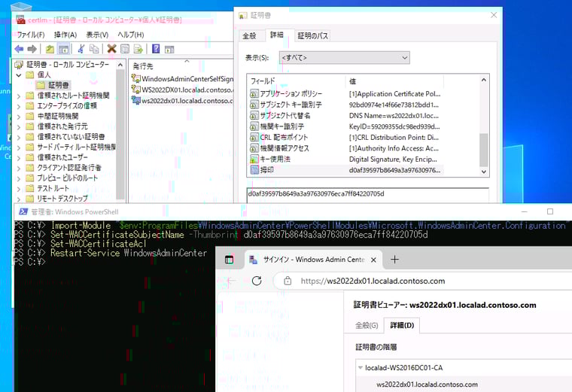Select the リモート デスクトップ folder
Image resolution: width=572 pixels, height=392 pixels.
coord(57,199)
